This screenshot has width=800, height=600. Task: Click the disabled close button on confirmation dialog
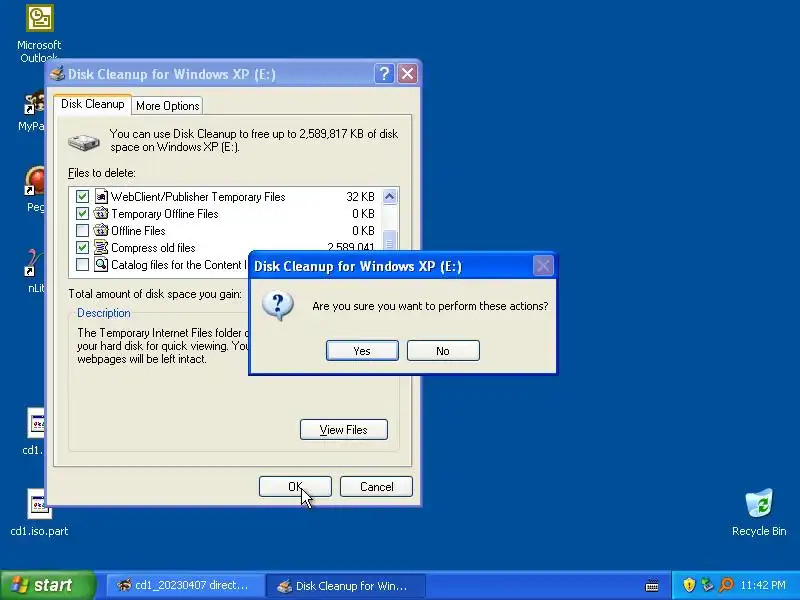pyautogui.click(x=543, y=266)
